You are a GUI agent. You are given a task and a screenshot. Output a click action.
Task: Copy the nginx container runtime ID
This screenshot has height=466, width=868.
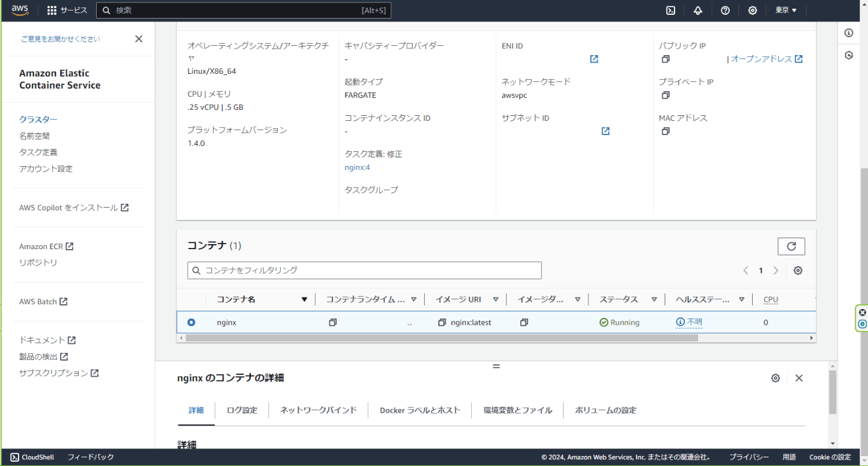(x=333, y=322)
